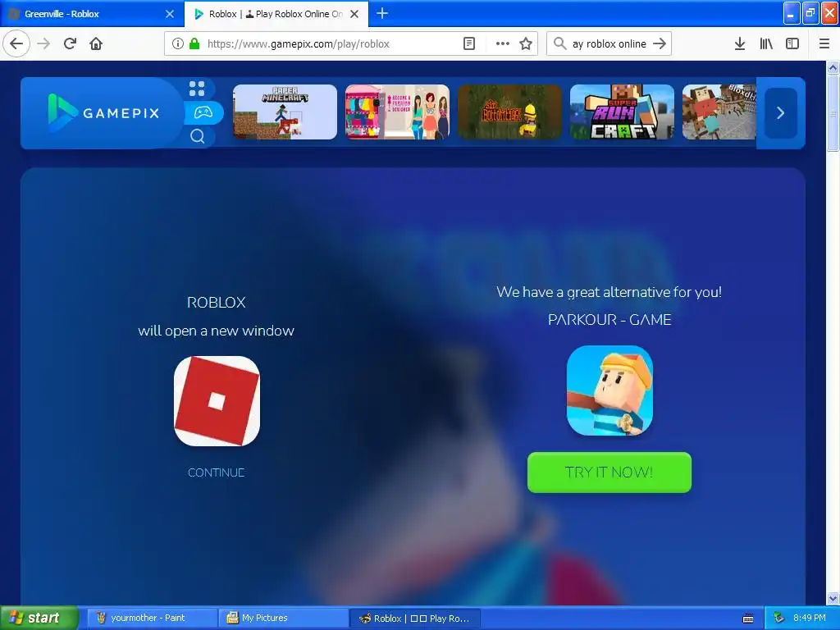Image resolution: width=840 pixels, height=630 pixels.
Task: Show next games with carousel arrow
Action: pos(781,113)
